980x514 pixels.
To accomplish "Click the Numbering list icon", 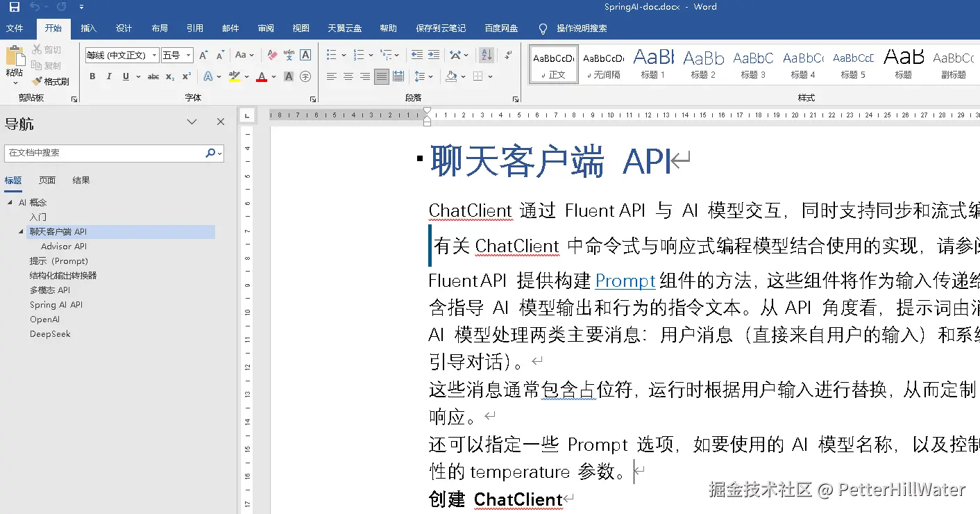I will 359,55.
